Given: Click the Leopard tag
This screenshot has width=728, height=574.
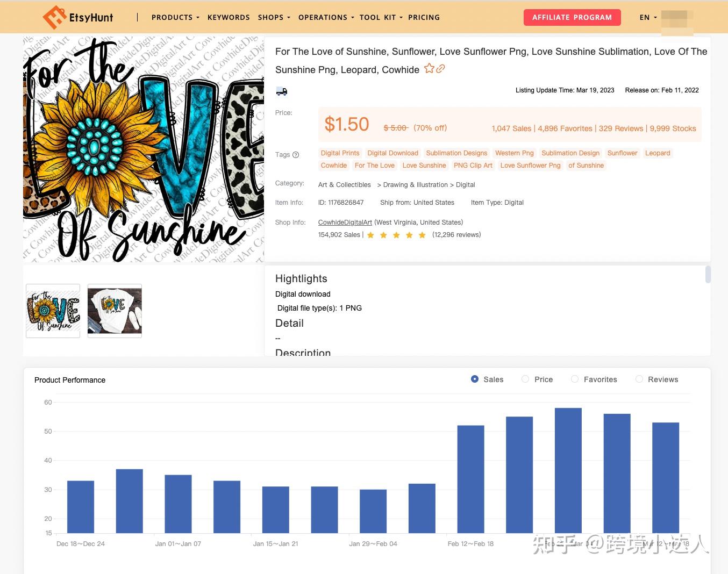Looking at the screenshot, I should pos(658,153).
